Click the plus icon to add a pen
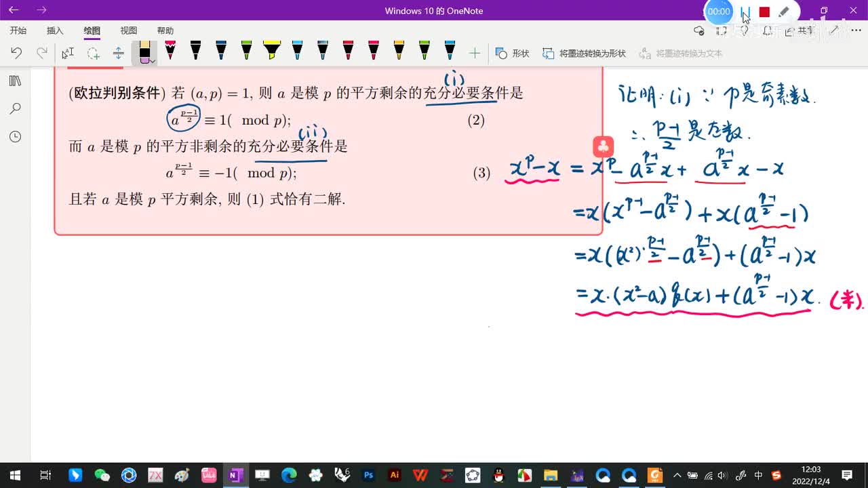The height and width of the screenshot is (488, 868). click(475, 53)
